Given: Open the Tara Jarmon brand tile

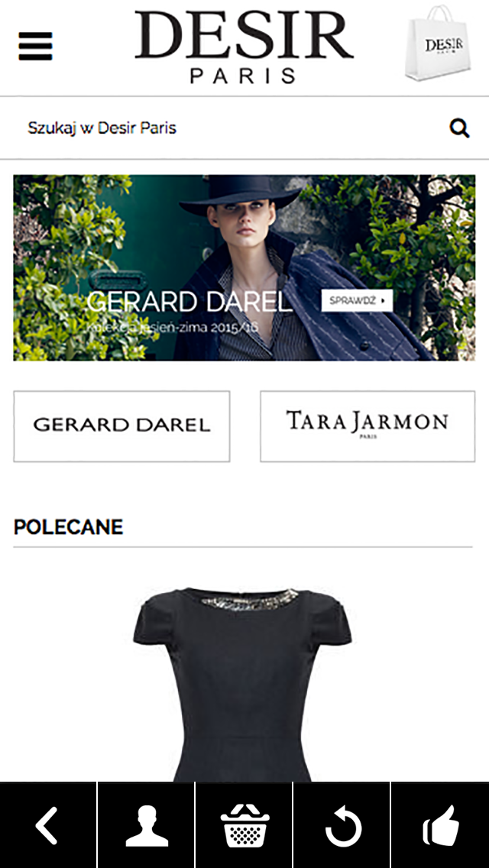Looking at the screenshot, I should click(x=368, y=426).
